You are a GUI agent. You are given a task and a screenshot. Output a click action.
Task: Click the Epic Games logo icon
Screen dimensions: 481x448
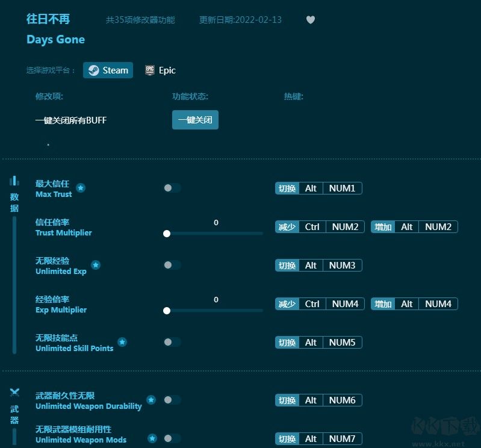point(150,70)
